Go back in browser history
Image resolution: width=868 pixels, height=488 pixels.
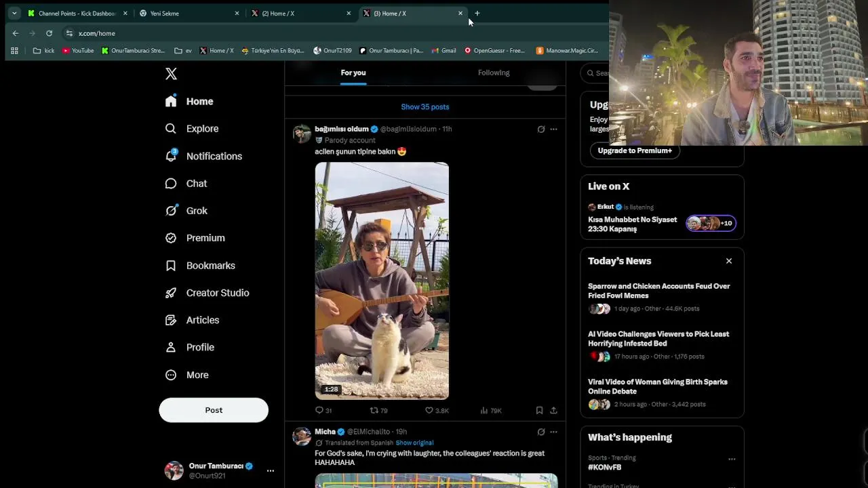coord(16,33)
